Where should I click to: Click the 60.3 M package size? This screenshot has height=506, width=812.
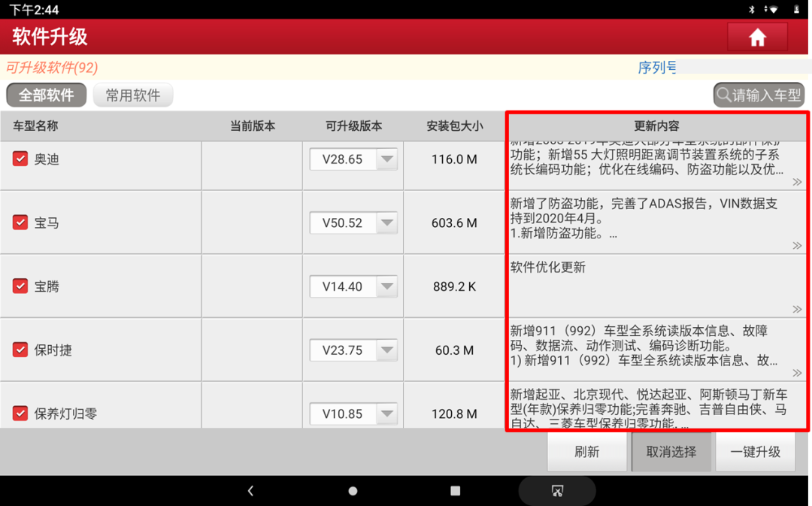point(454,350)
